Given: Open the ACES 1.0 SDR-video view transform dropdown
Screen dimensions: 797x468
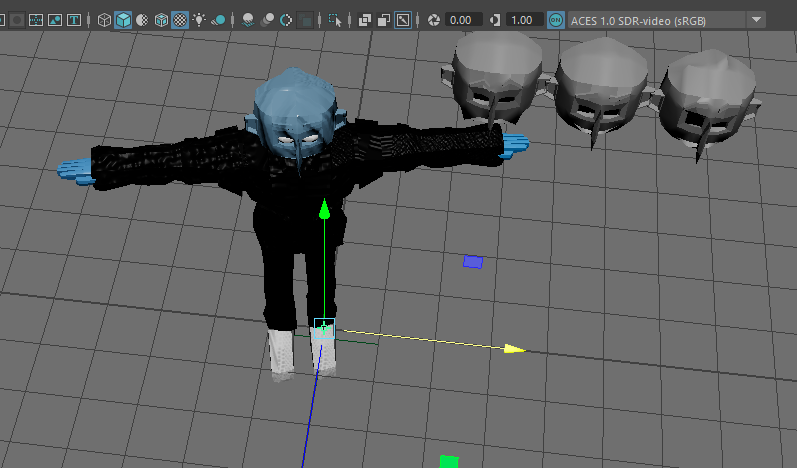Looking at the screenshot, I should (667, 21).
